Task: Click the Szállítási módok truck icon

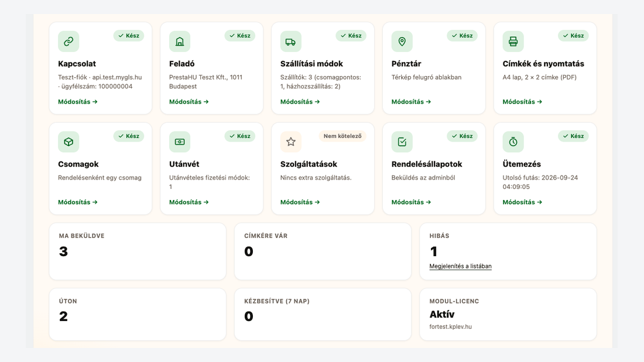Action: coord(291,41)
